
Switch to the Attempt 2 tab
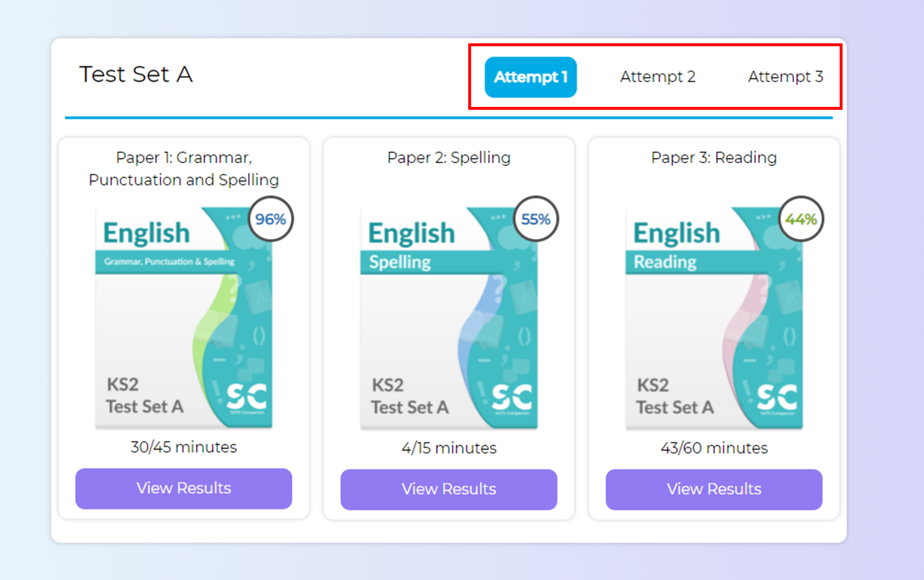pyautogui.click(x=657, y=77)
